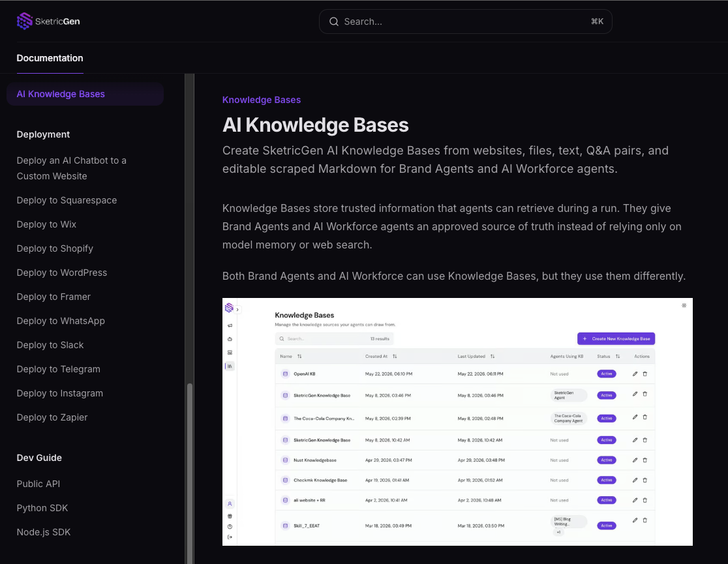This screenshot has height=564, width=728.
Task: Click the Deployment section heading
Action: (x=43, y=134)
